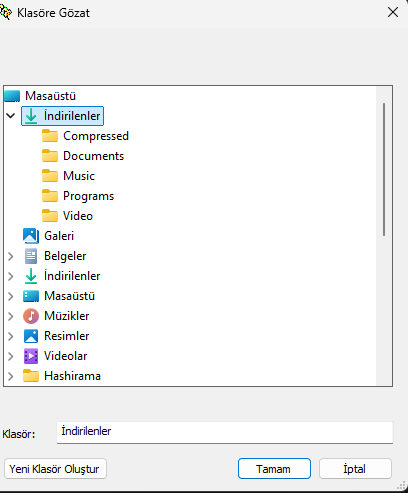Click the lower İndirilenler download icon

point(31,276)
